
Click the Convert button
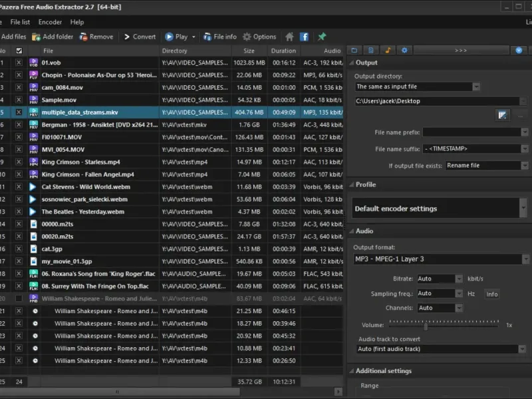138,37
